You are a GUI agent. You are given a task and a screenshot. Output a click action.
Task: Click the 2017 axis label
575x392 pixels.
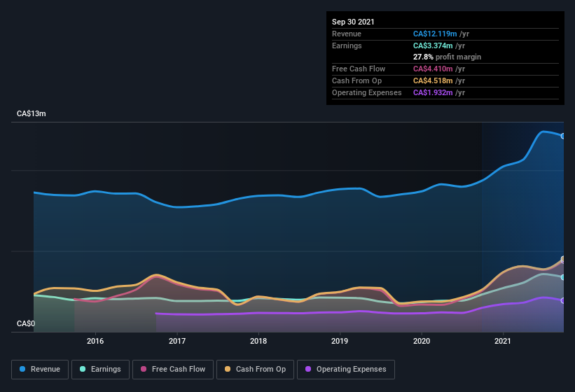click(177, 341)
